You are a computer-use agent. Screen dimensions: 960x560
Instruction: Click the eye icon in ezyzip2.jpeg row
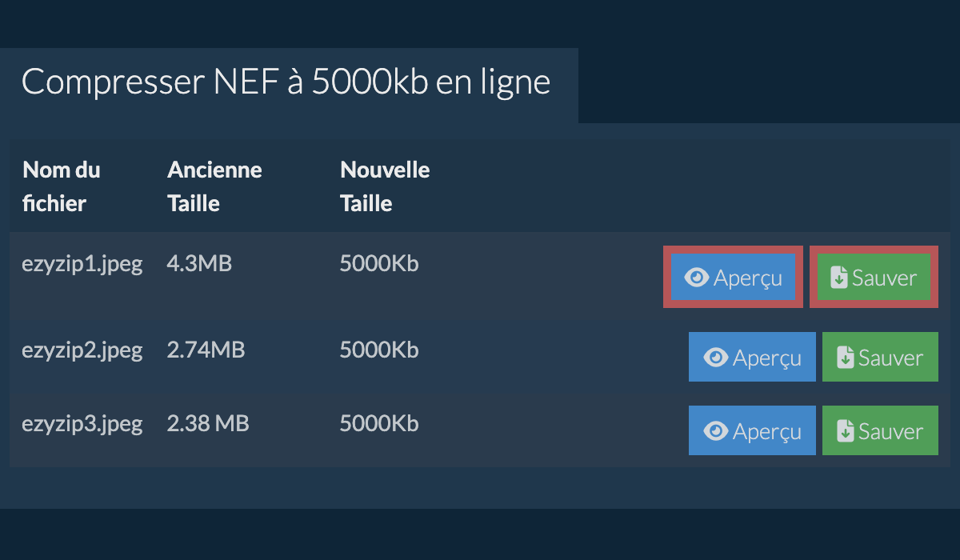715,358
